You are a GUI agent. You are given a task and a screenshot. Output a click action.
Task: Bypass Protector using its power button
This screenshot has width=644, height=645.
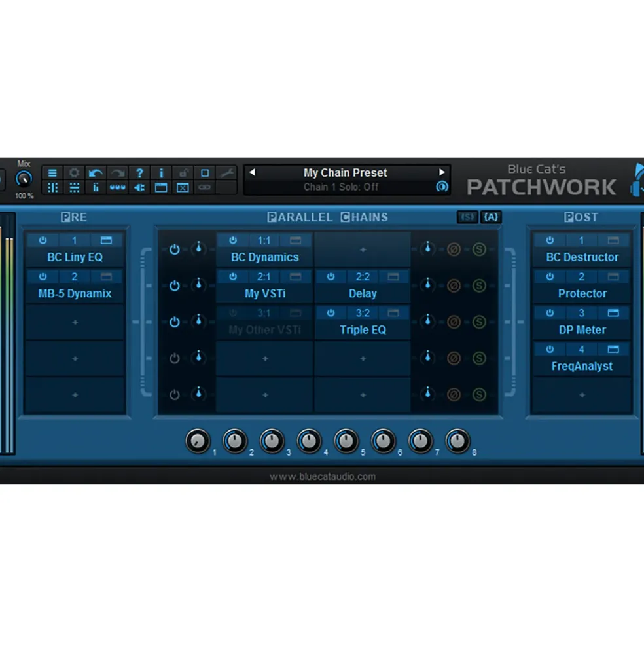coord(550,276)
